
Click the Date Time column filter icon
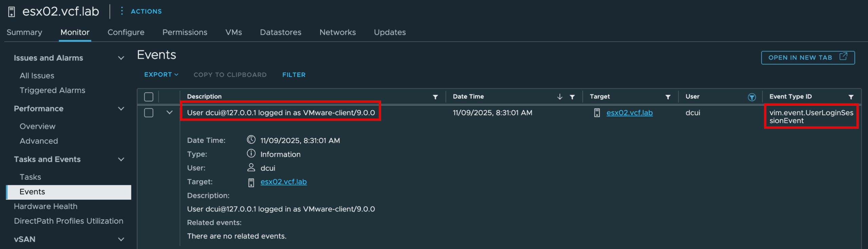pos(572,97)
